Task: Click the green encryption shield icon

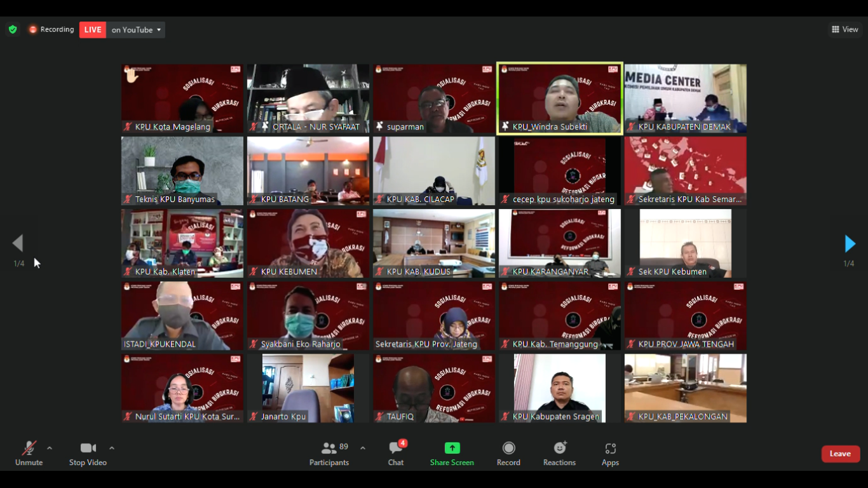Action: (x=13, y=30)
